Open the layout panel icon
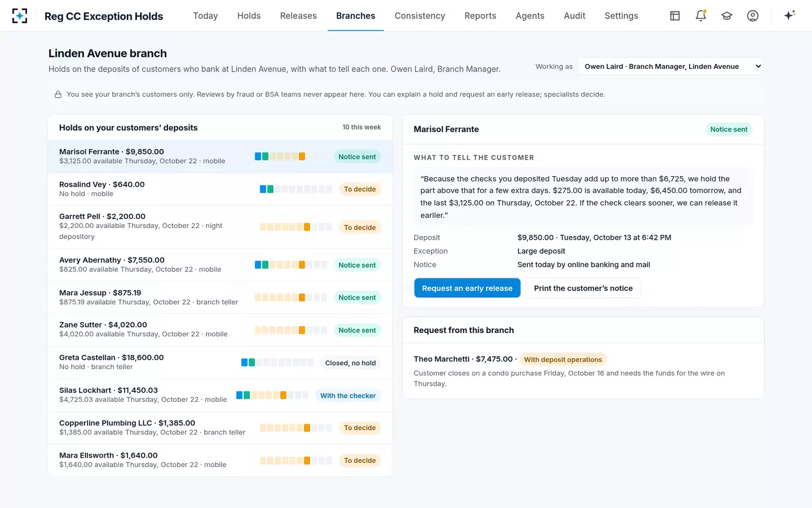812x508 pixels. tap(675, 16)
